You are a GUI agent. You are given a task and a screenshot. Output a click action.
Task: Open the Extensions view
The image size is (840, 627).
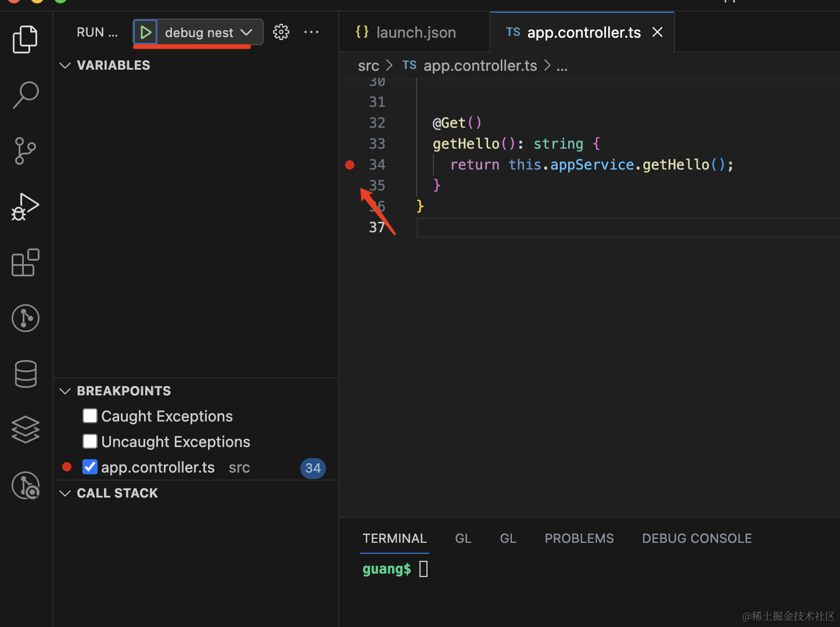[26, 262]
